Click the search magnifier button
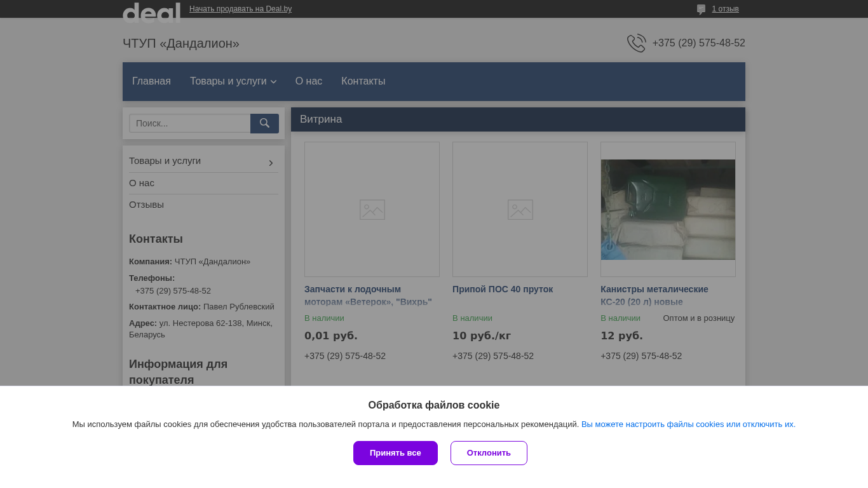This screenshot has height=488, width=868. [x=264, y=123]
